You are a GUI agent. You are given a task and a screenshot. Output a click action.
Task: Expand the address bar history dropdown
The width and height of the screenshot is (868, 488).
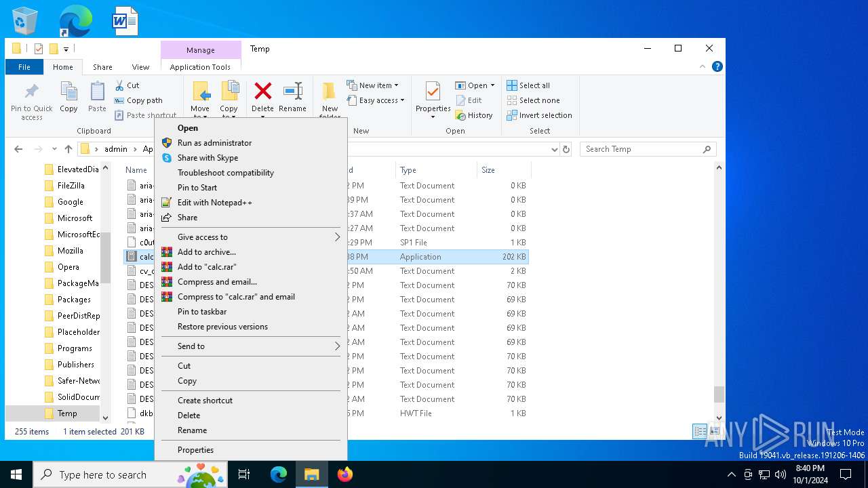click(554, 149)
